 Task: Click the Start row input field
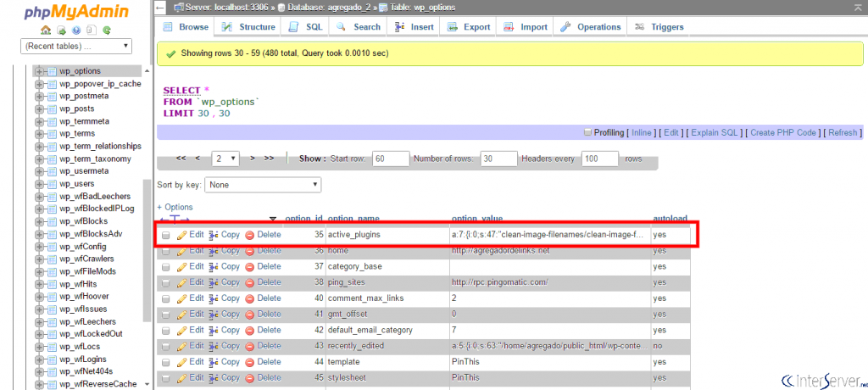point(391,159)
